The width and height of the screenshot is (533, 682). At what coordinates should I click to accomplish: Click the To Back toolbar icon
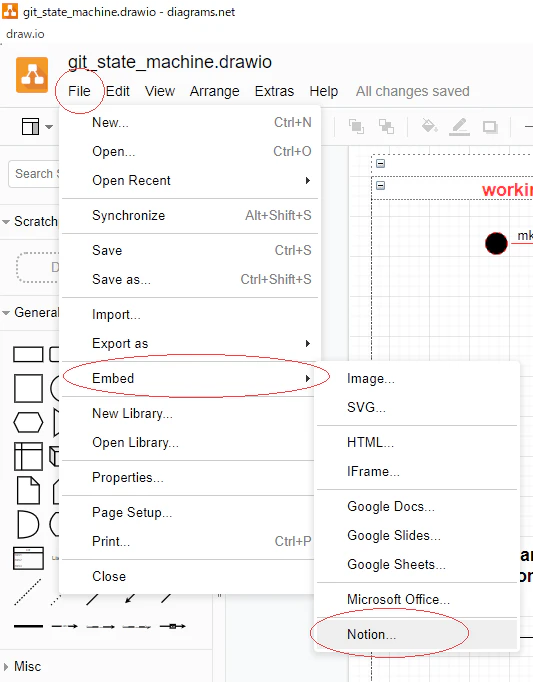(x=386, y=127)
